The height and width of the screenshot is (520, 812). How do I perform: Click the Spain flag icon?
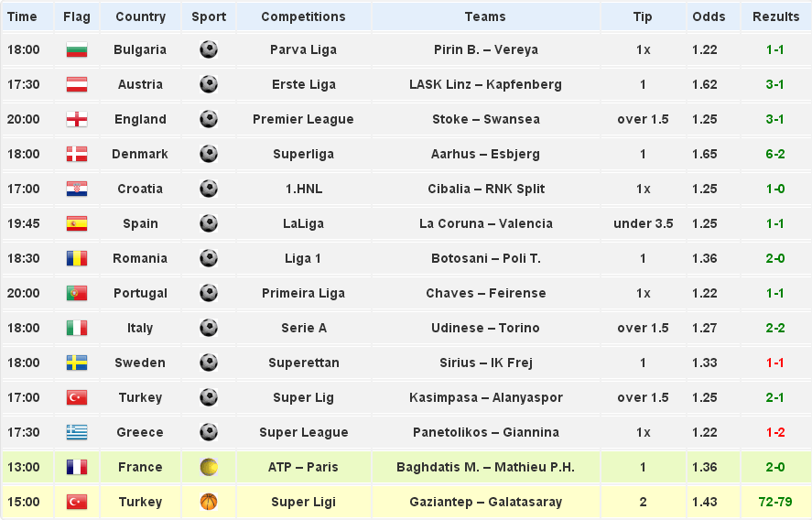76,224
